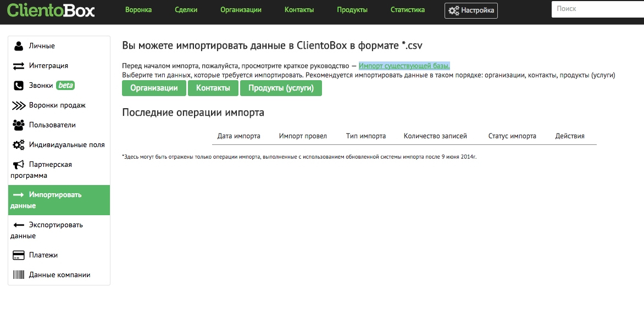Select Индивидуальные поля in the sidebar
The width and height of the screenshot is (644, 325).
click(59, 145)
